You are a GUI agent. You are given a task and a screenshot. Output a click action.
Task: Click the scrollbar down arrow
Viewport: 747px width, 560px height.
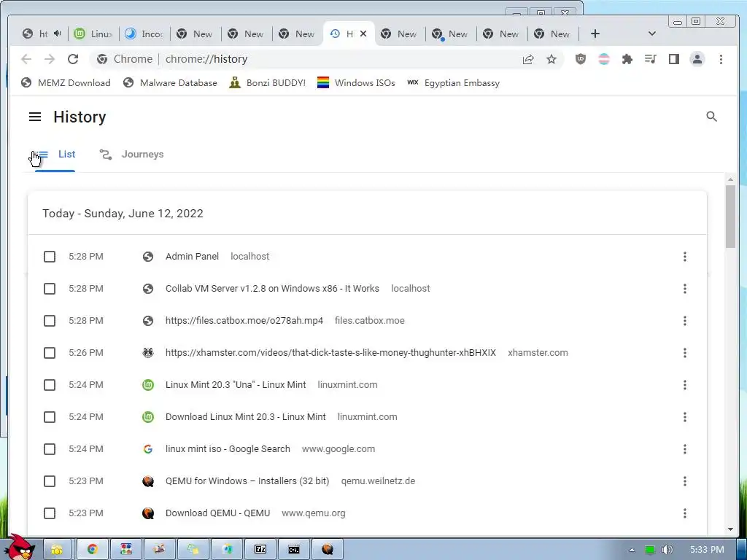[x=730, y=529]
